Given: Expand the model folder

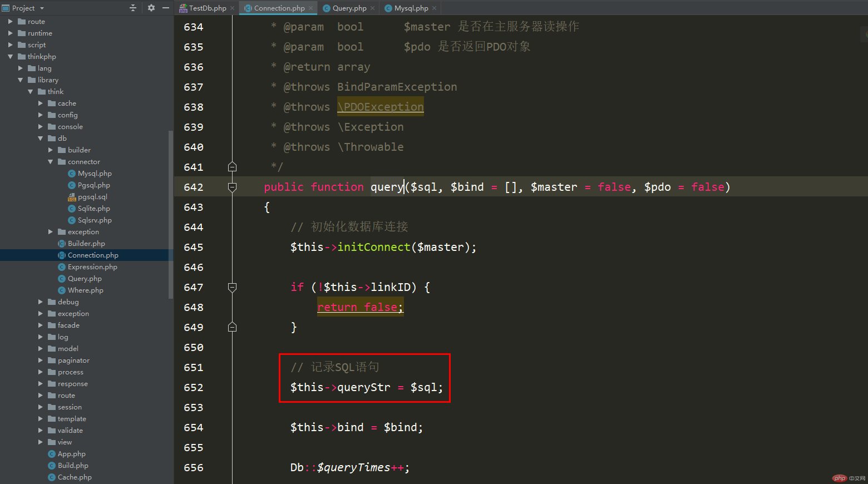Looking at the screenshot, I should 40,349.
